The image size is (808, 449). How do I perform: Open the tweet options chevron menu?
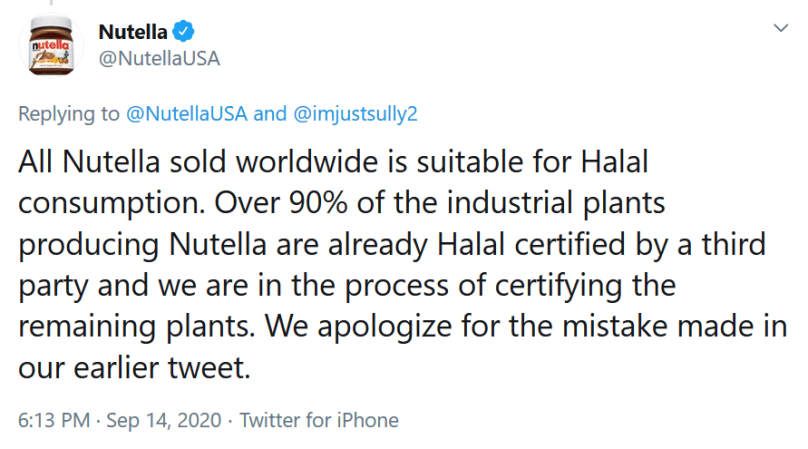781,29
